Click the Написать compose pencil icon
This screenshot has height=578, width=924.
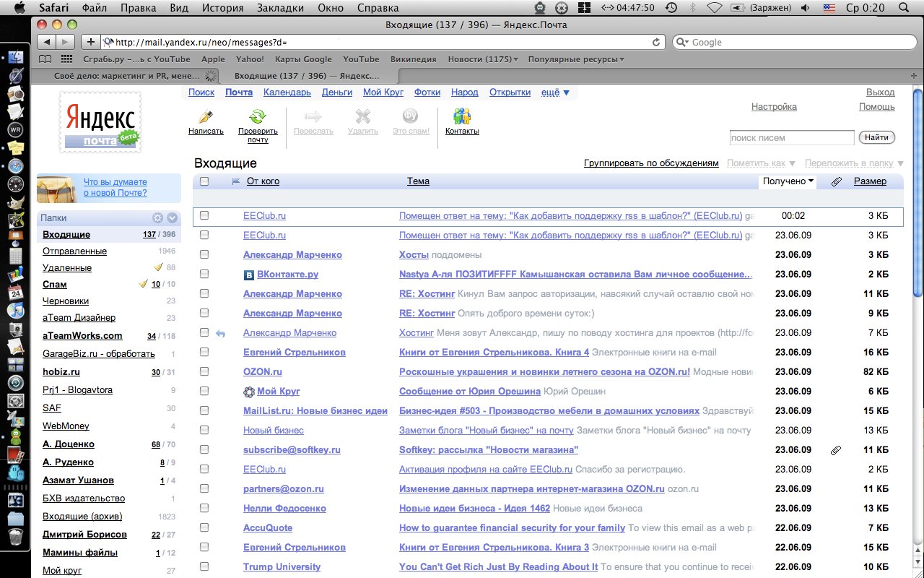[x=206, y=116]
